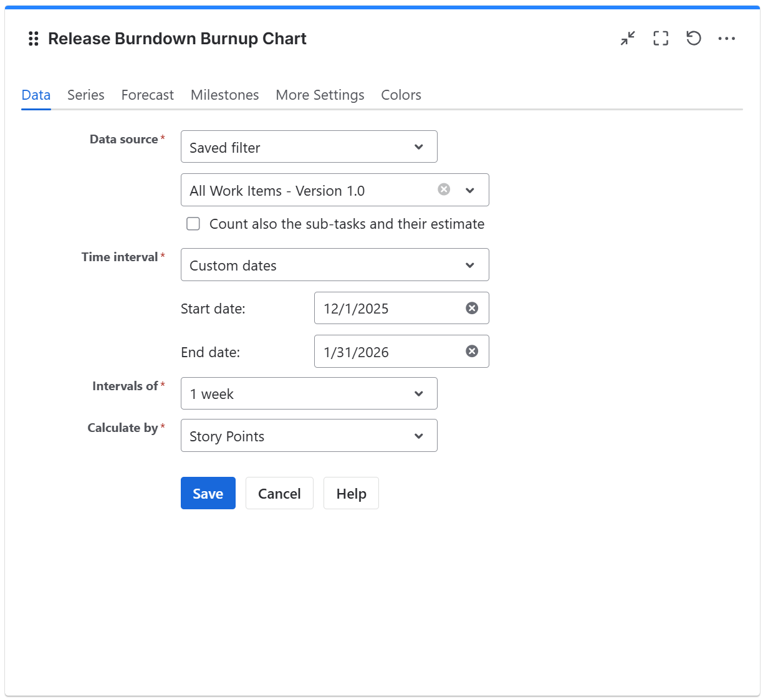763x700 pixels.
Task: Click the gadget drag handle icon
Action: tap(32, 39)
